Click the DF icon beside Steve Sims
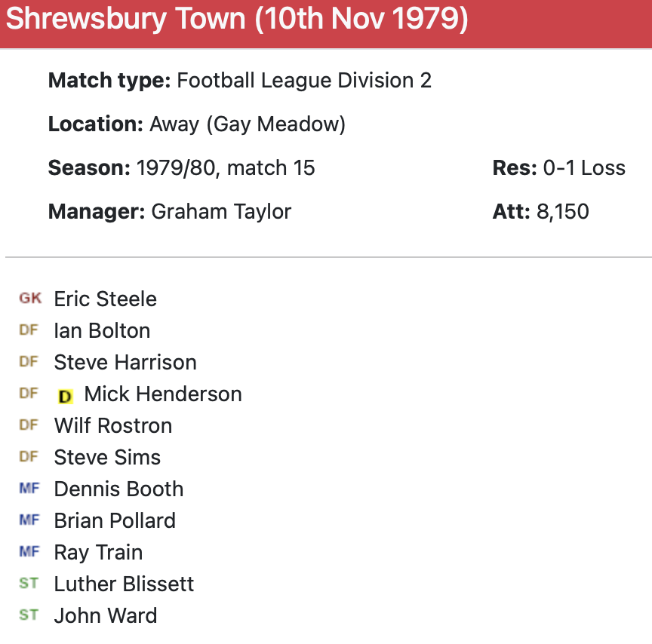 click(x=29, y=457)
